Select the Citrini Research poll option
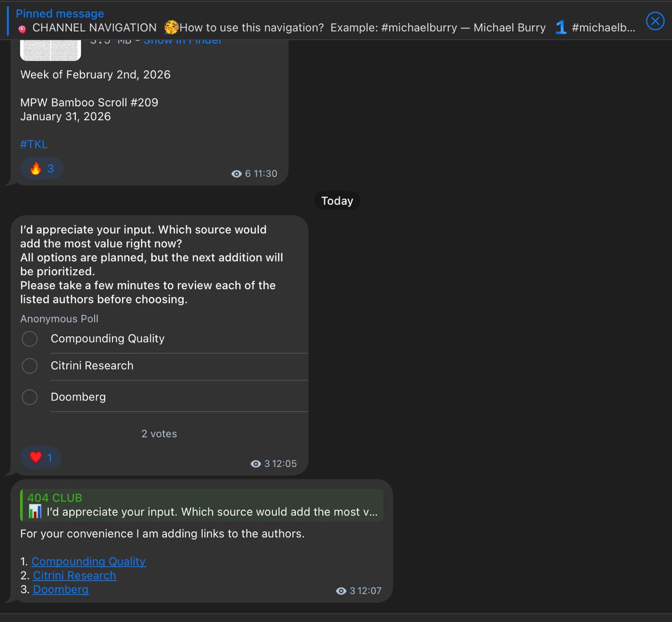The height and width of the screenshot is (622, 672). tap(165, 366)
